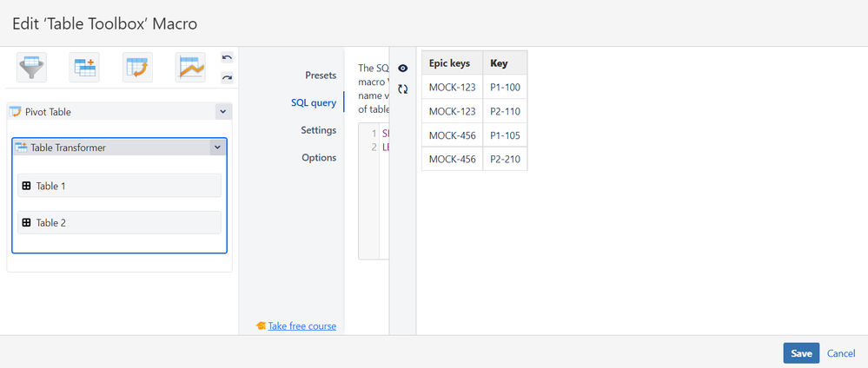Open the Presets tab

pyautogui.click(x=320, y=76)
